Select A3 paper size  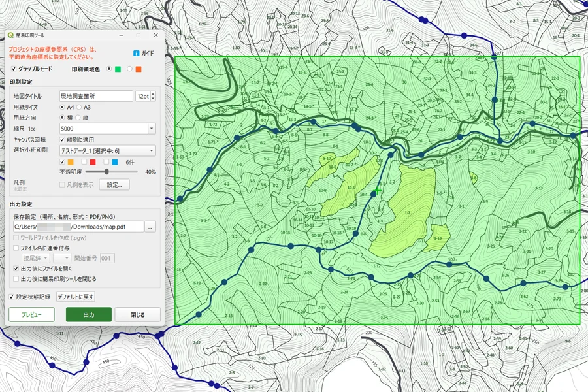click(x=79, y=107)
